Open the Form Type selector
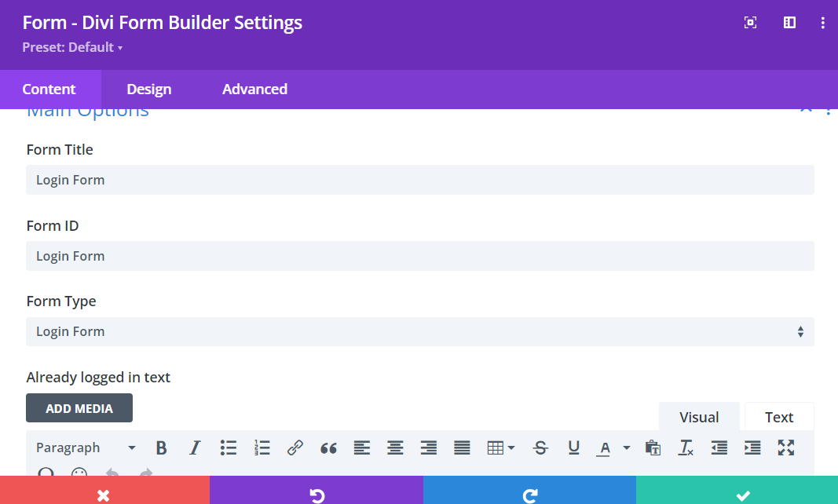Image resolution: width=838 pixels, height=504 pixels. point(420,331)
